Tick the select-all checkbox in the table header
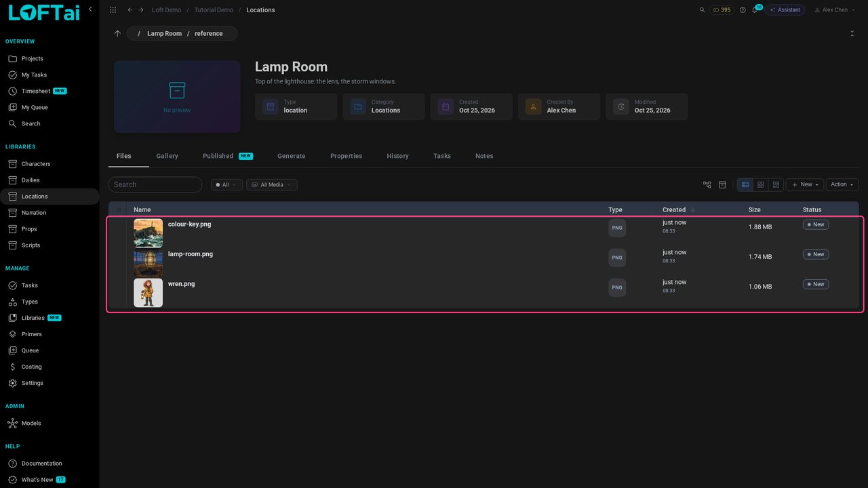This screenshot has height=488, width=868. [x=119, y=209]
